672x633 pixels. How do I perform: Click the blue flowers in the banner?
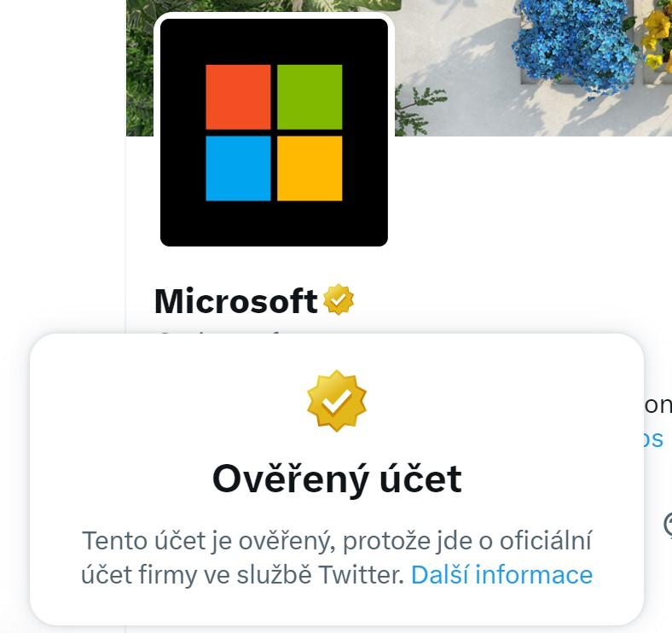point(574,43)
